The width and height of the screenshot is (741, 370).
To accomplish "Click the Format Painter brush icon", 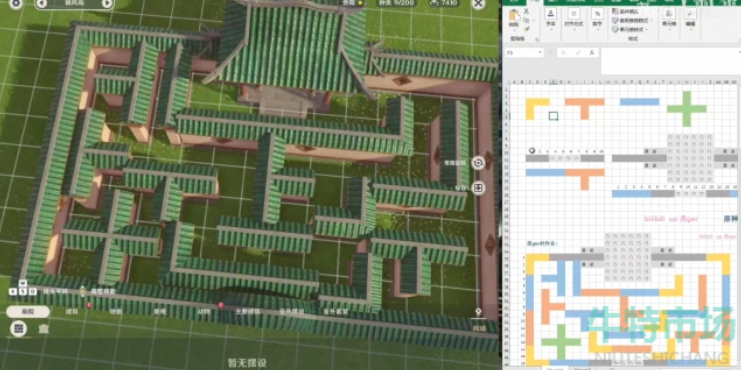I will 526,28.
